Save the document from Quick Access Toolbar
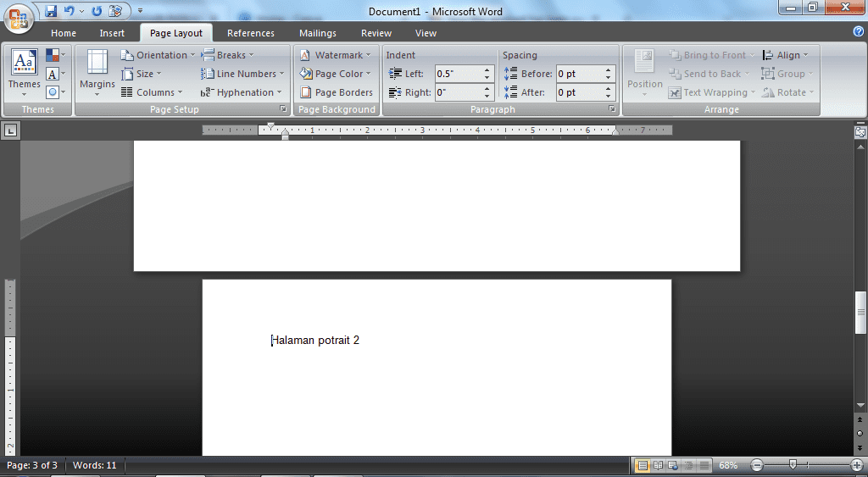Screen dimensions: 868x477 coord(51,10)
